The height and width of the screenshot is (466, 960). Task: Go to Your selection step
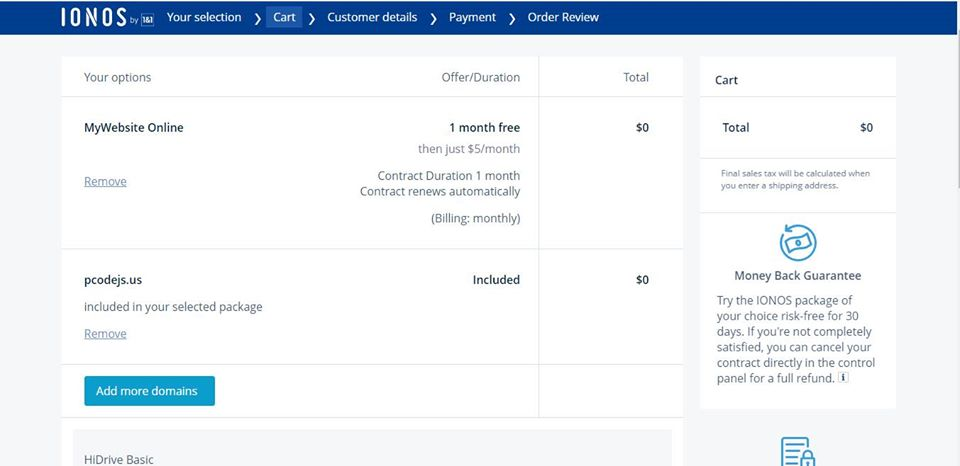pyautogui.click(x=204, y=17)
